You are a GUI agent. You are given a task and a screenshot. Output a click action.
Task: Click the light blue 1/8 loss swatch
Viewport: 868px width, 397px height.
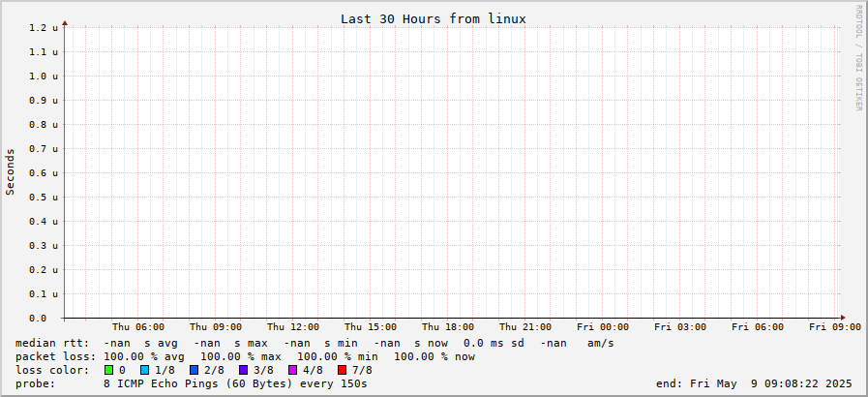(145, 370)
